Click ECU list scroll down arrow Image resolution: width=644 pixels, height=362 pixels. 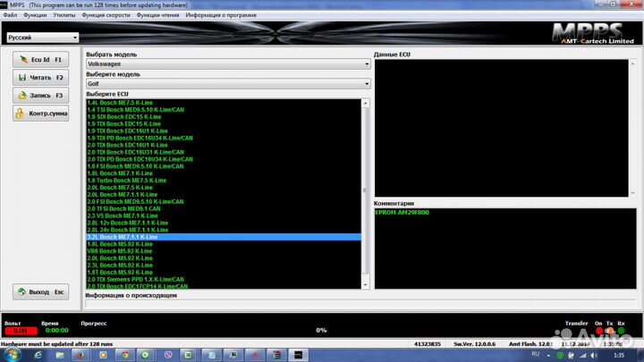365,285
